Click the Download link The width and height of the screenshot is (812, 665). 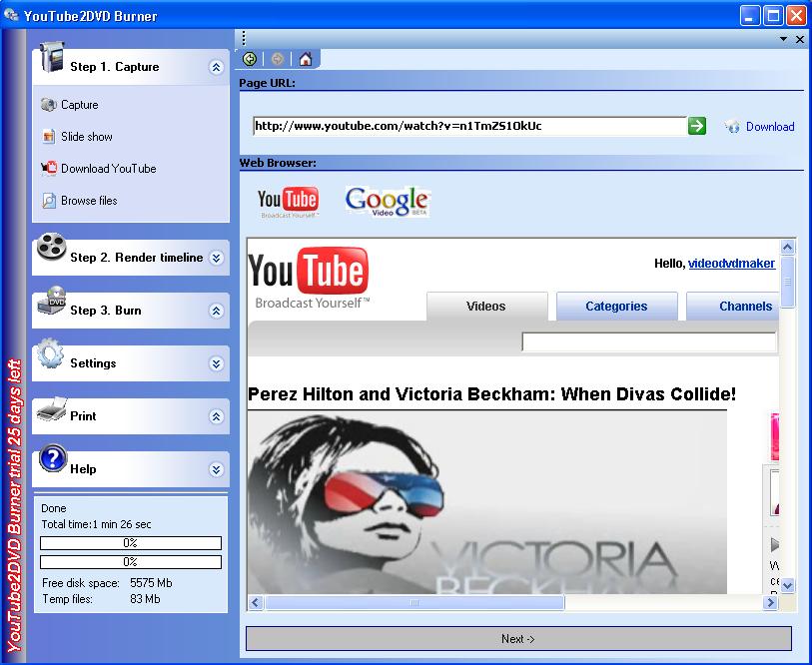(770, 127)
